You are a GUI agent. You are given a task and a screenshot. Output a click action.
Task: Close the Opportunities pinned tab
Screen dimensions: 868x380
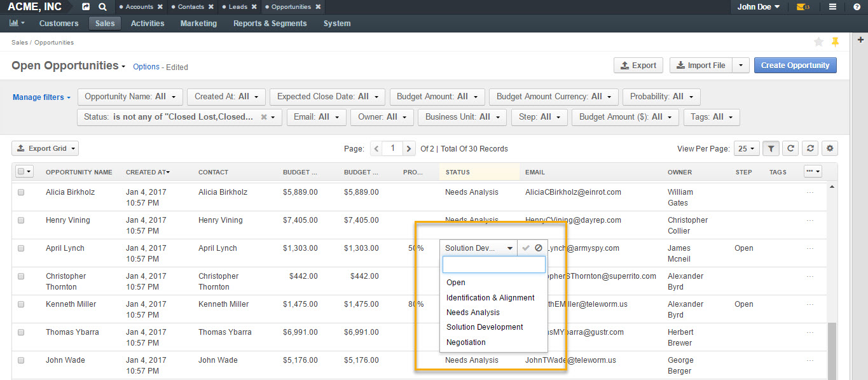pos(318,7)
